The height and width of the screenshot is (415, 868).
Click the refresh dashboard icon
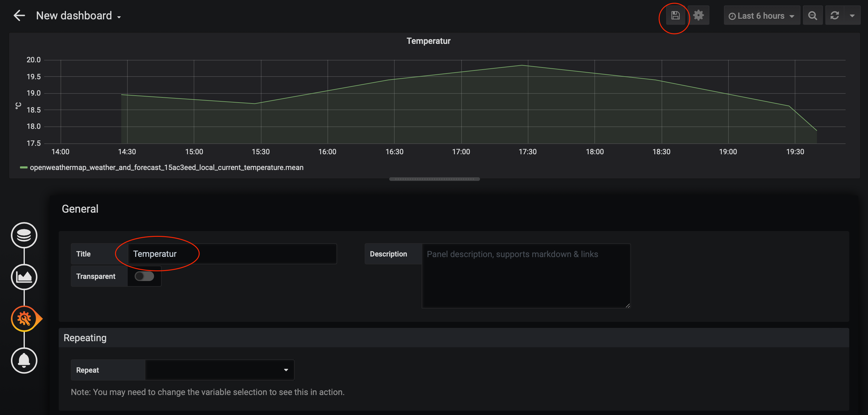[x=835, y=15]
